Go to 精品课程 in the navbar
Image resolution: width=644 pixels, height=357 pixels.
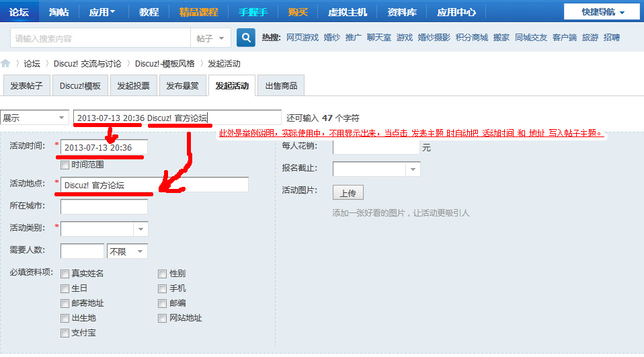198,12
